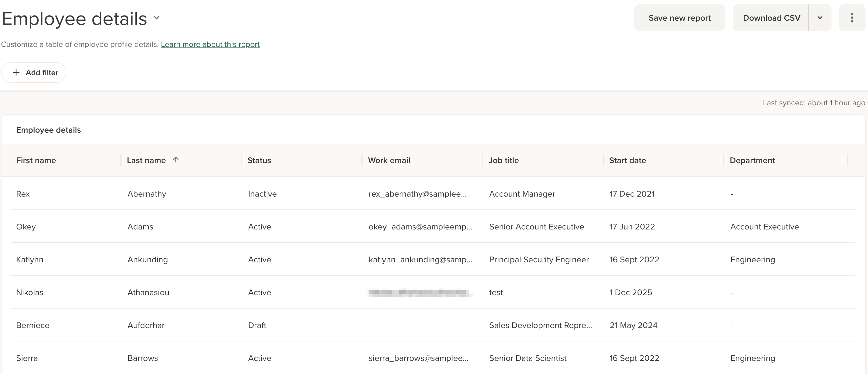Click Berniece Aufderhar's Draft status
Screen dimensions: 868x374
[x=257, y=325]
